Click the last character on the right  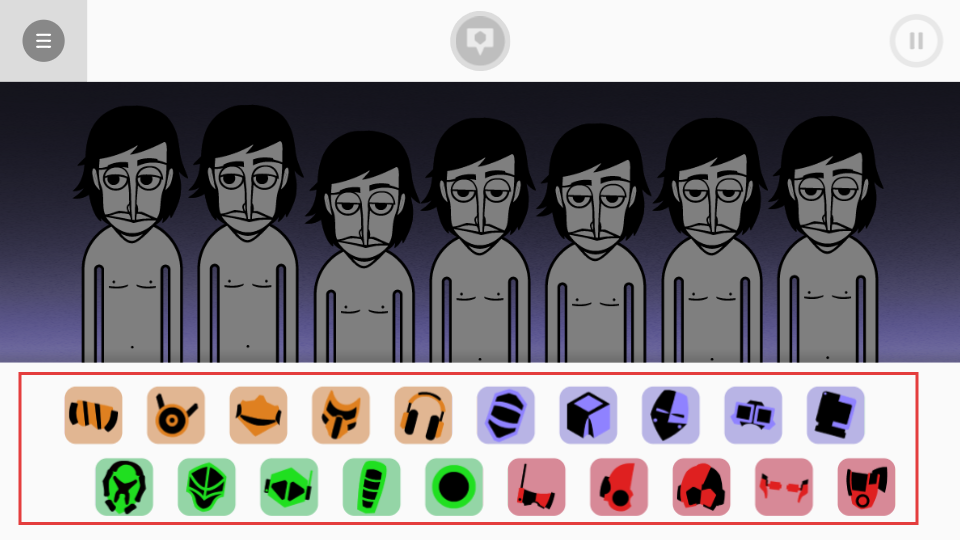pos(827,239)
